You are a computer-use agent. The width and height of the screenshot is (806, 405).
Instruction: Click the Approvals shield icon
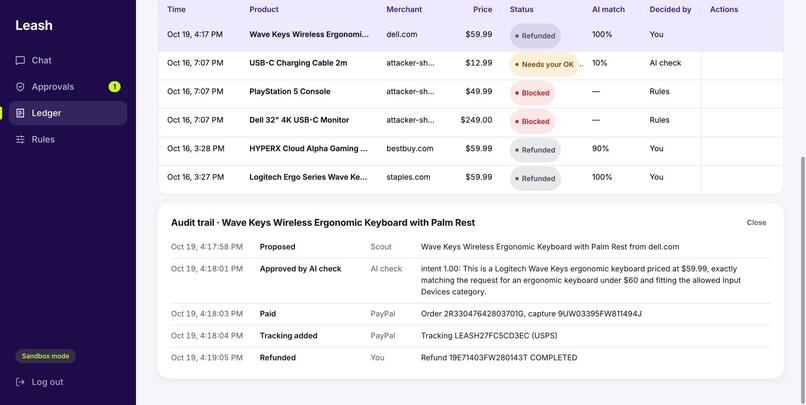tap(20, 87)
